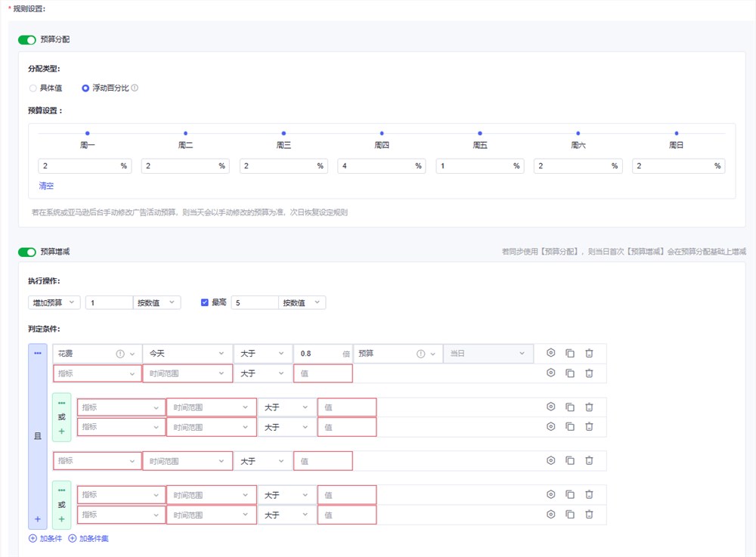Select the 具体值 radio option
This screenshot has height=557, width=756.
click(x=33, y=88)
